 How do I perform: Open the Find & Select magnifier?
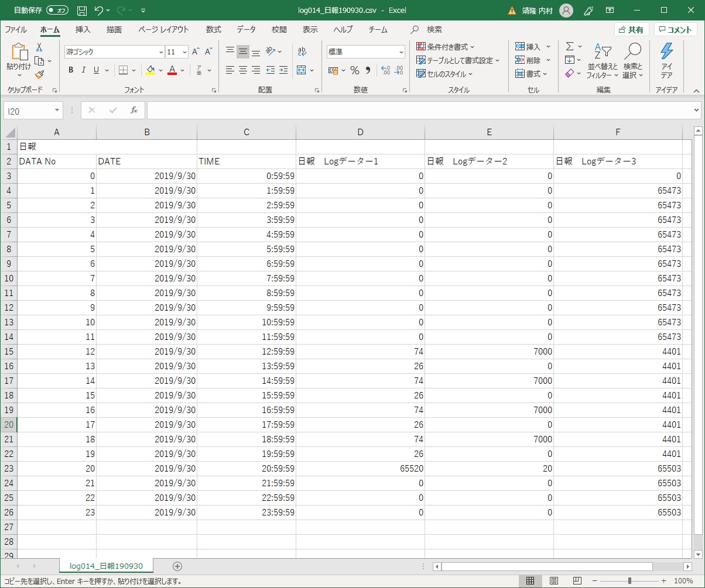pos(633,60)
